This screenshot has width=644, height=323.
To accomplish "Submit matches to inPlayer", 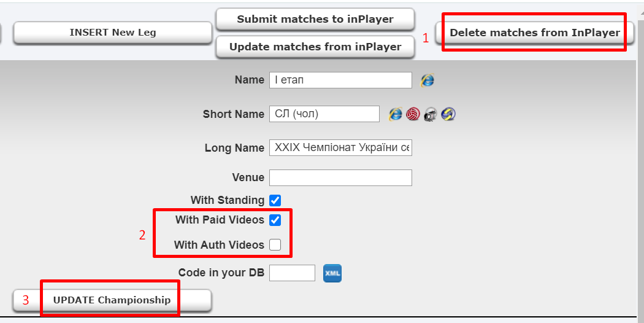I will (315, 19).
